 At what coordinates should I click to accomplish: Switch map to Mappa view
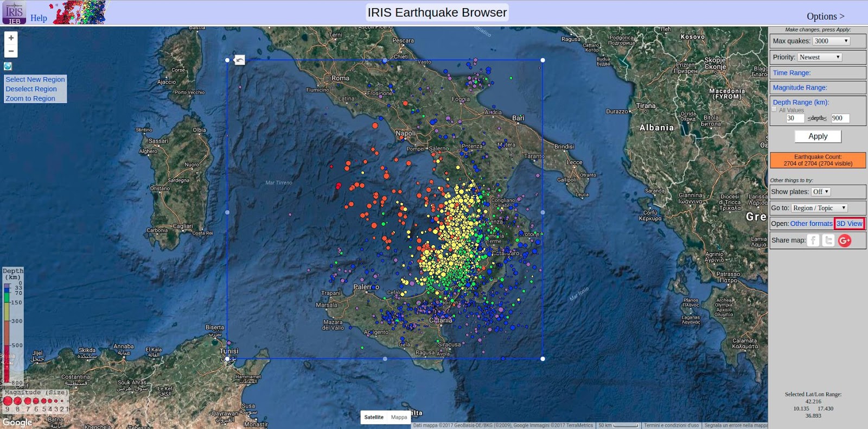[399, 417]
